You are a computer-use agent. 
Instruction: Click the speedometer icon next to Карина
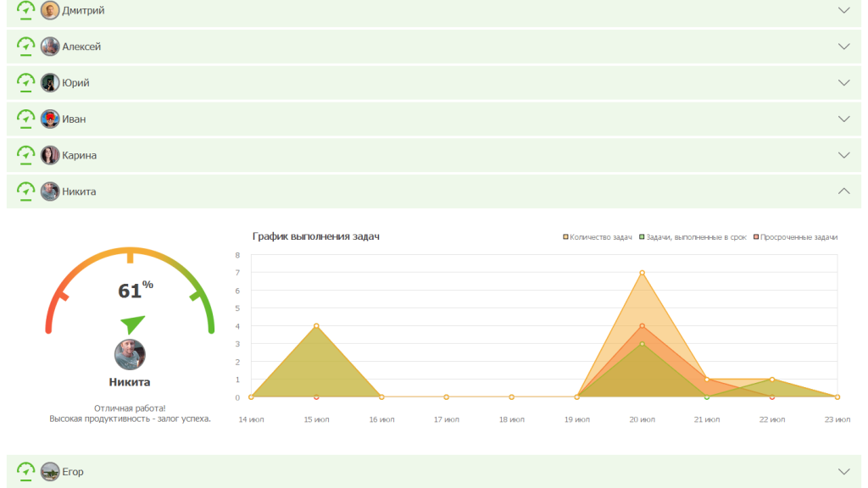click(x=25, y=155)
